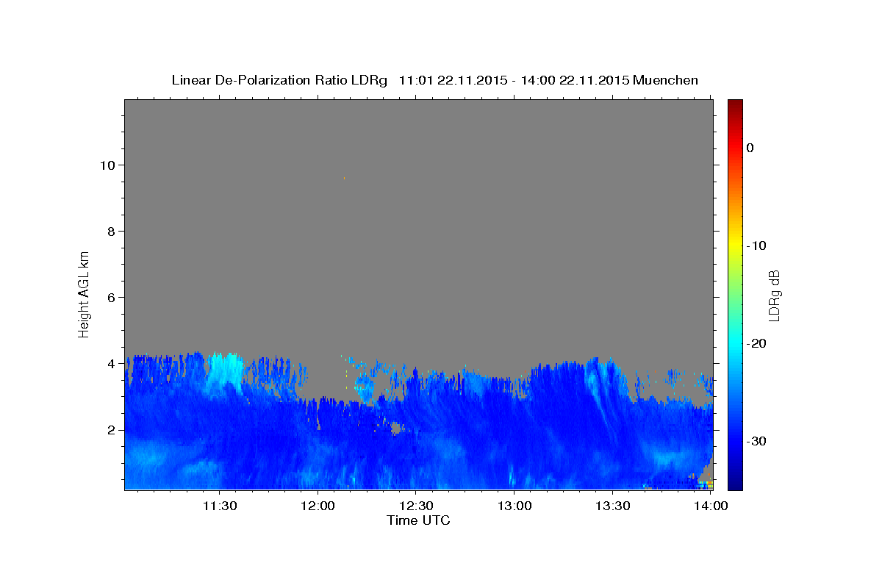Click the height tick label 6
This screenshot has height=588, width=882.
112,297
